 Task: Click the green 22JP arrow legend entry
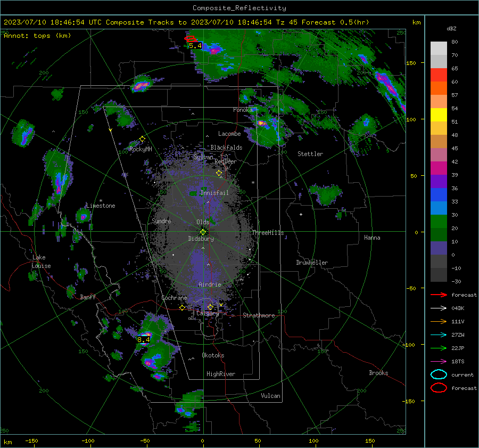(x=439, y=348)
